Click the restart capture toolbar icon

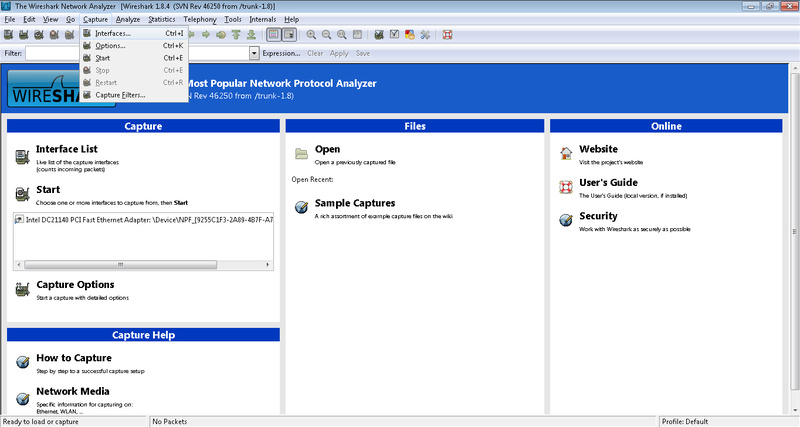pos(69,35)
